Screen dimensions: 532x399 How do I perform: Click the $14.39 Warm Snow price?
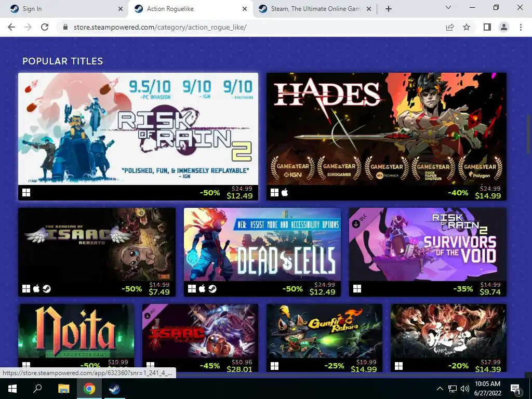pos(488,369)
